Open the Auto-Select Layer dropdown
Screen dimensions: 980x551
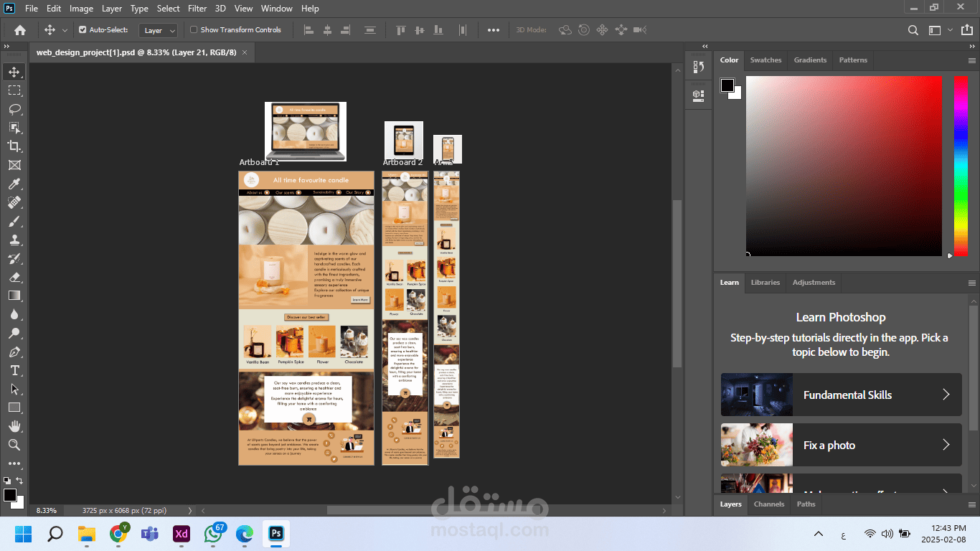point(159,30)
